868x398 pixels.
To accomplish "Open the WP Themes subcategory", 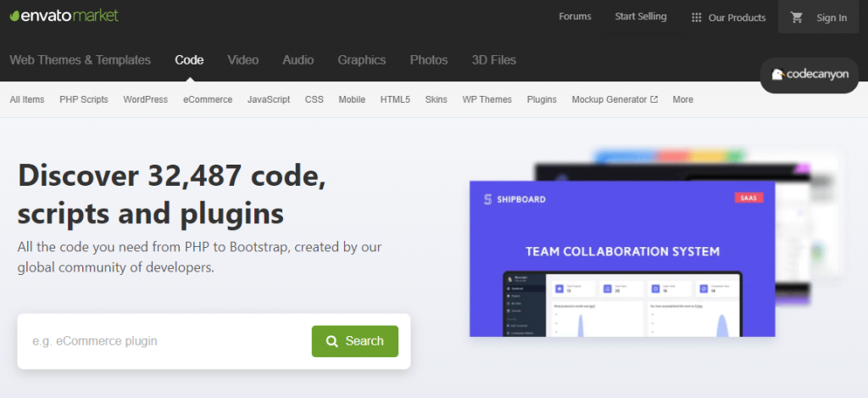I will 487,100.
